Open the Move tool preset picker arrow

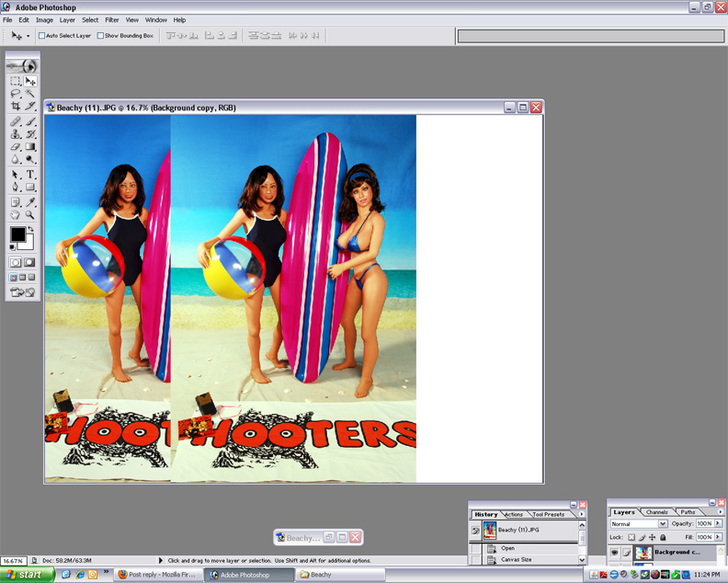pyautogui.click(x=28, y=36)
